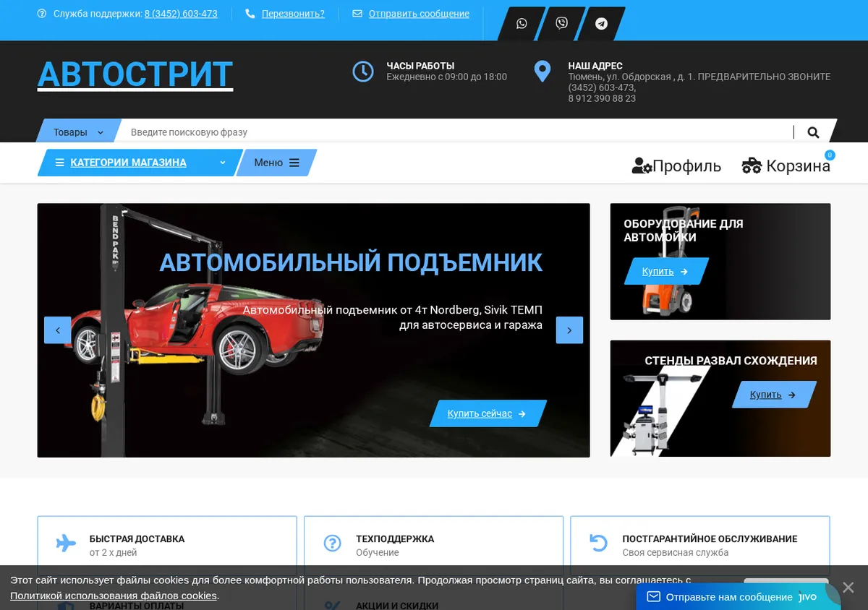This screenshot has width=868, height=610.
Task: Open the АВТОСТРИТ logo link
Action: pos(135,74)
